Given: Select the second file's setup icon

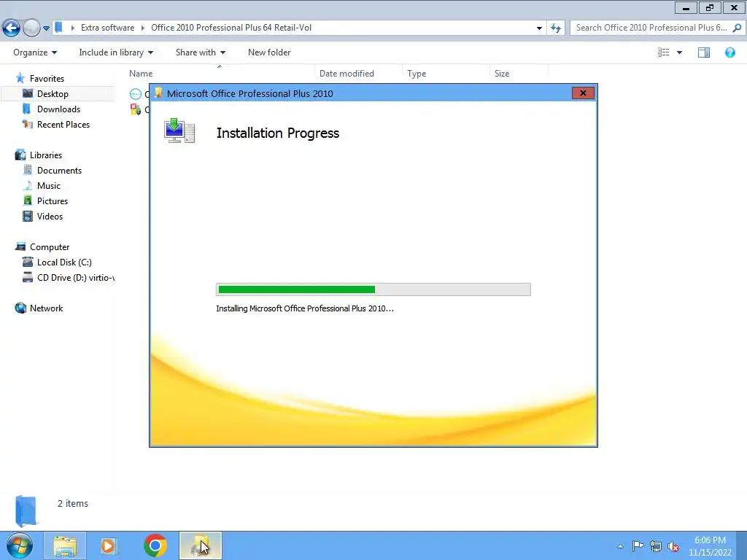Looking at the screenshot, I should click(136, 109).
